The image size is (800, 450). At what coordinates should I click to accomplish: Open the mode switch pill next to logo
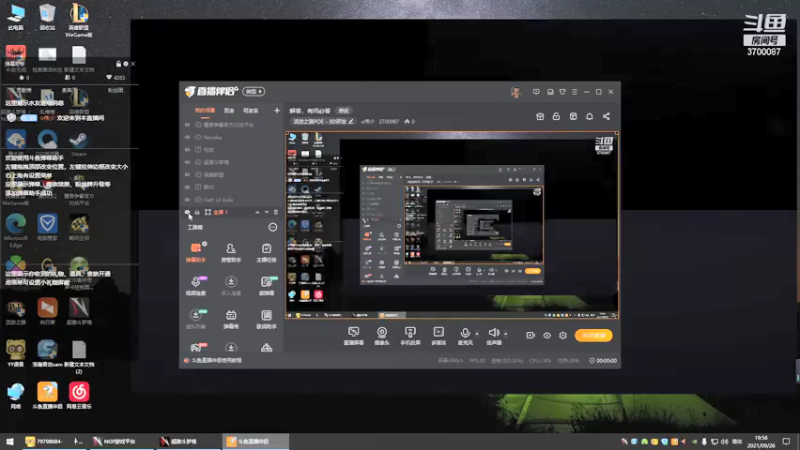coord(254,92)
